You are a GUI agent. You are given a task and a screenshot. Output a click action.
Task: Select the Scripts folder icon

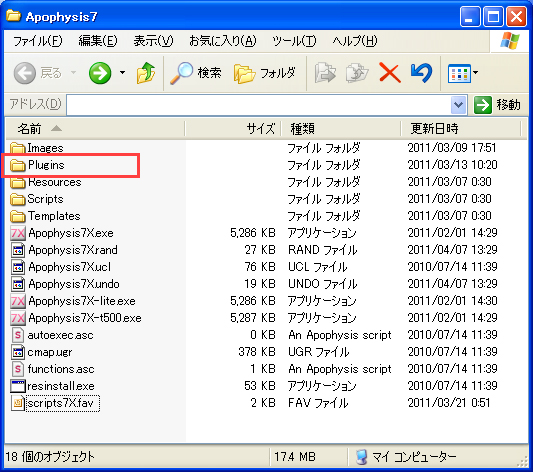[18, 199]
